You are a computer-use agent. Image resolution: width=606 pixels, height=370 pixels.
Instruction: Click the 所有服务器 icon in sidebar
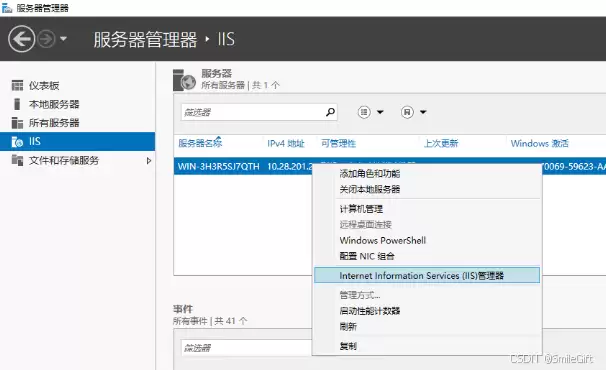[17, 123]
